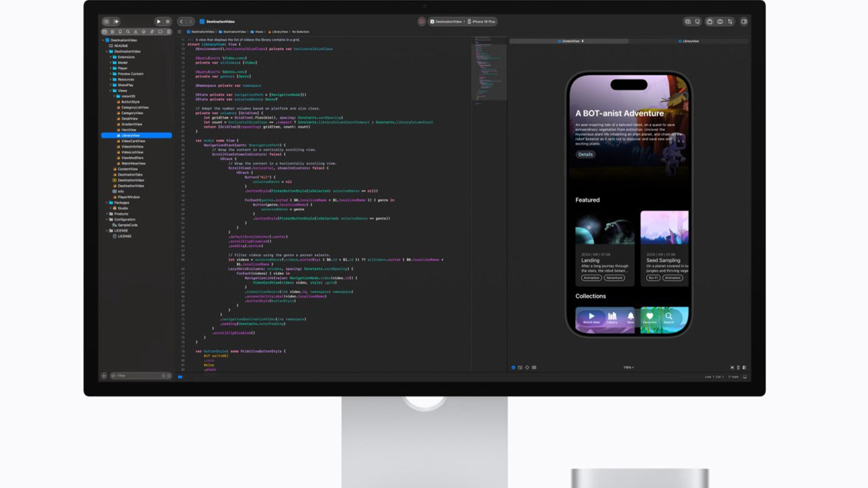The width and height of the screenshot is (868, 488).
Task: Expand the Extensions folder
Action: pos(111,57)
